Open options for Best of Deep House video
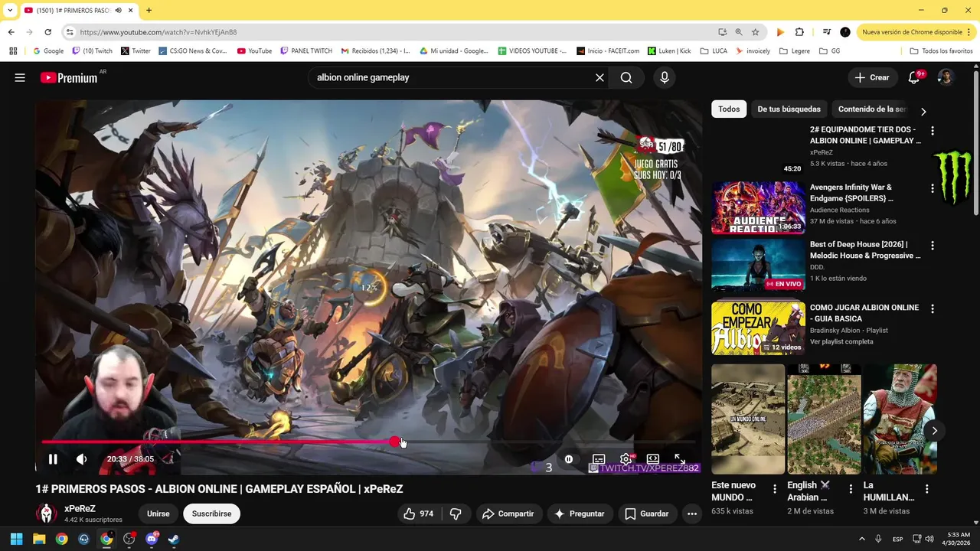Viewport: 980px width, 551px height. tap(932, 246)
